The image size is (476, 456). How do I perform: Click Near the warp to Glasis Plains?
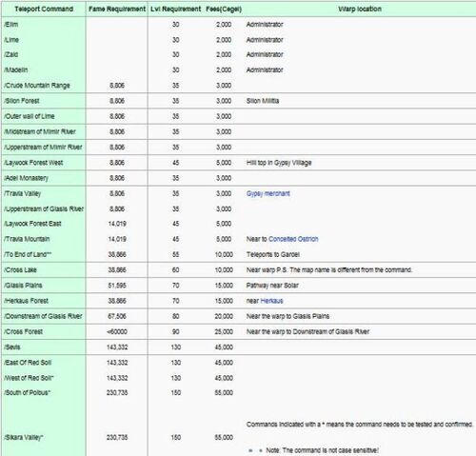(288, 316)
